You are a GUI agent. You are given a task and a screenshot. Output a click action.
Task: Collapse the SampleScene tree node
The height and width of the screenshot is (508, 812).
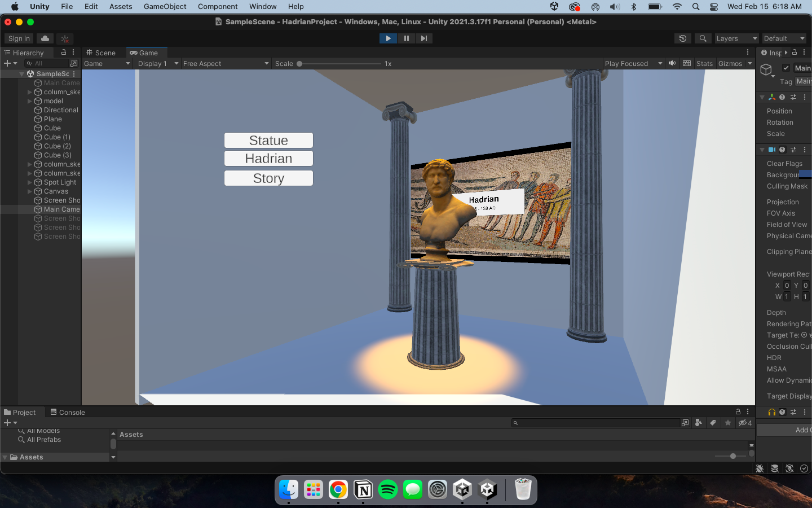point(22,74)
